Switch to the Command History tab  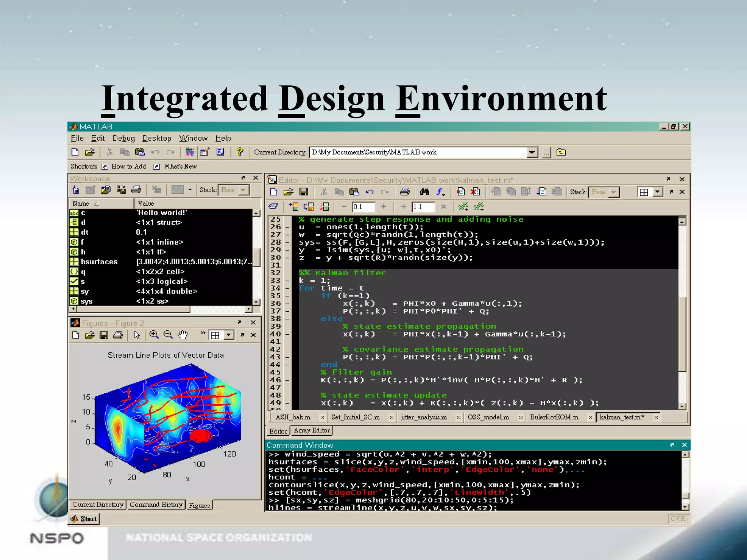[156, 505]
